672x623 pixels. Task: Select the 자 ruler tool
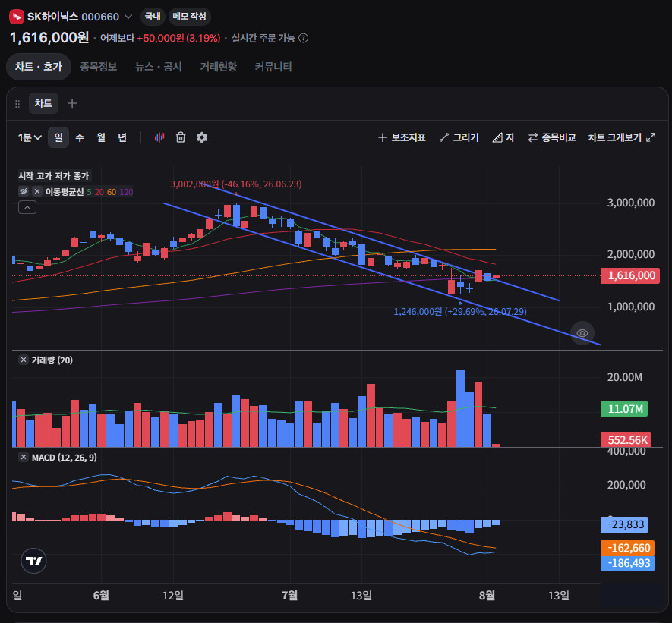[503, 137]
